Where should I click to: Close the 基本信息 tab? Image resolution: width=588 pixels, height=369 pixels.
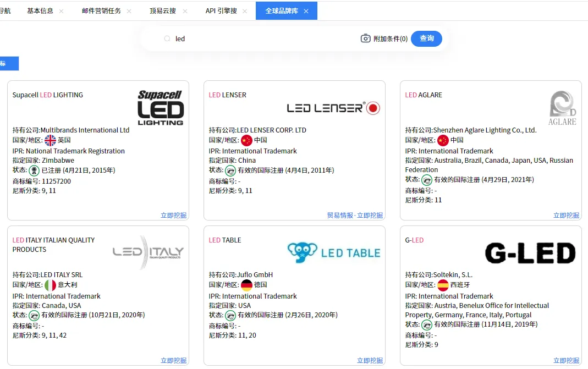(61, 11)
